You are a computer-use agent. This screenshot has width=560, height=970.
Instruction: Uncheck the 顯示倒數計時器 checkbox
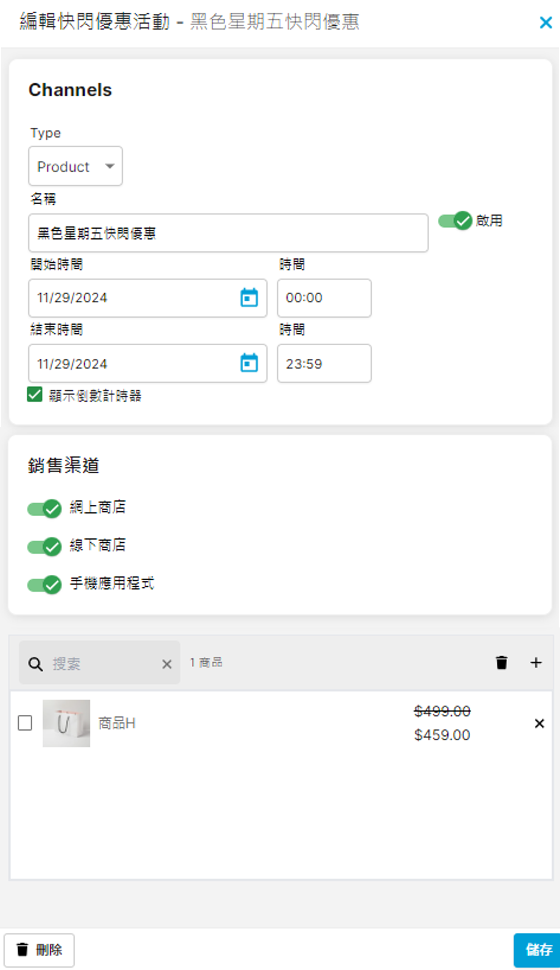35,394
